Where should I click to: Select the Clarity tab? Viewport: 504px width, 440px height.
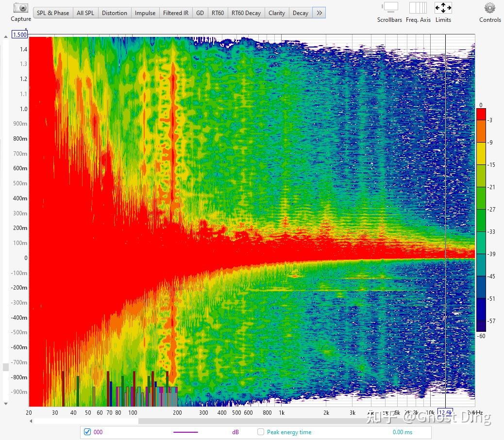pos(276,13)
